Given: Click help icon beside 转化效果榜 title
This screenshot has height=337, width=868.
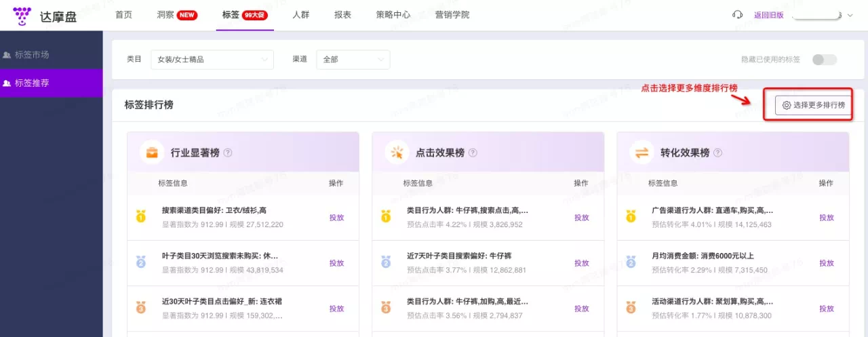Looking at the screenshot, I should (717, 153).
